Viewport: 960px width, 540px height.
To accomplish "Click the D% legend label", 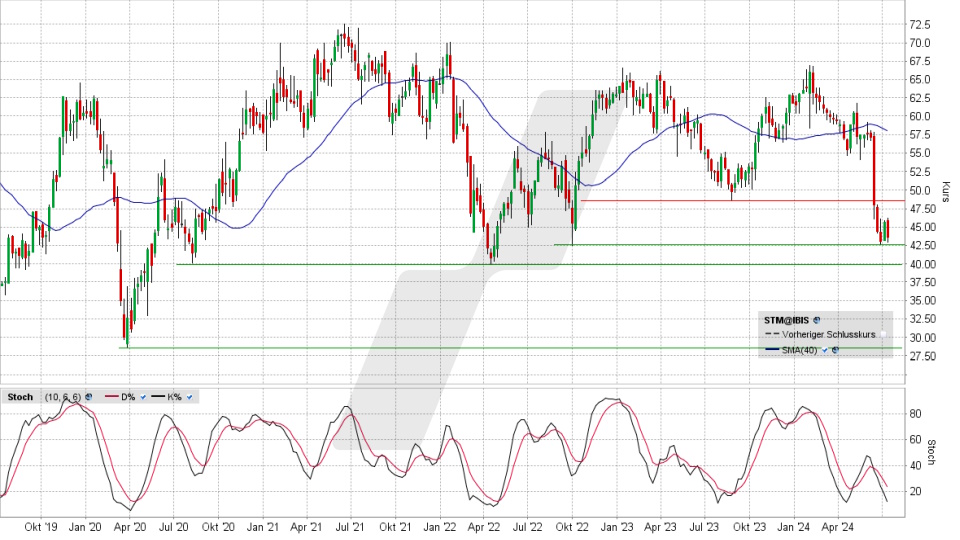I will click(x=128, y=397).
